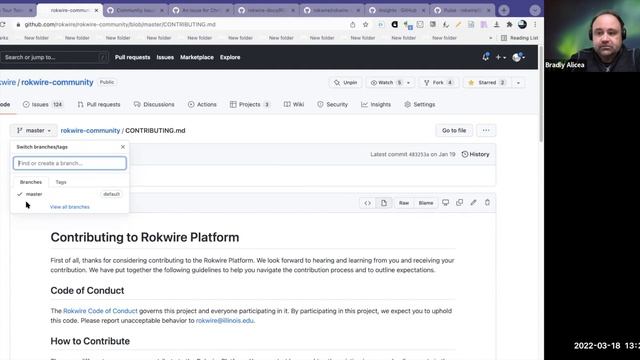Open Explore in top navigation

230,57
